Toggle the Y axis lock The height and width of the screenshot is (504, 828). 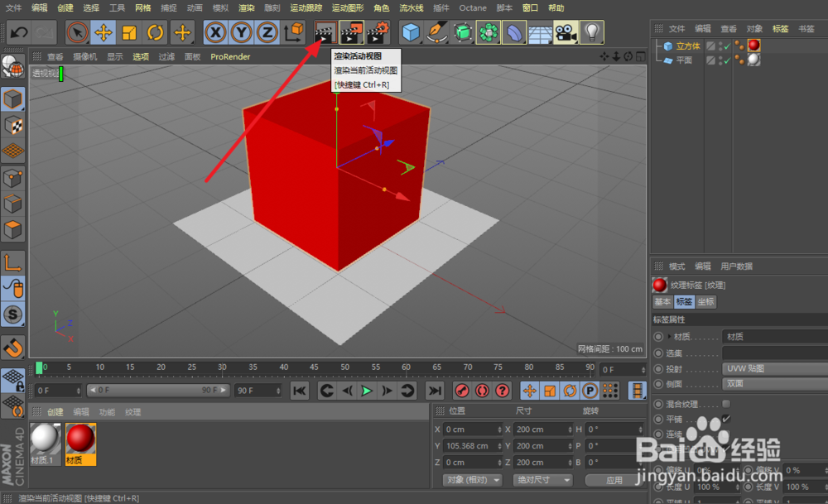[241, 33]
